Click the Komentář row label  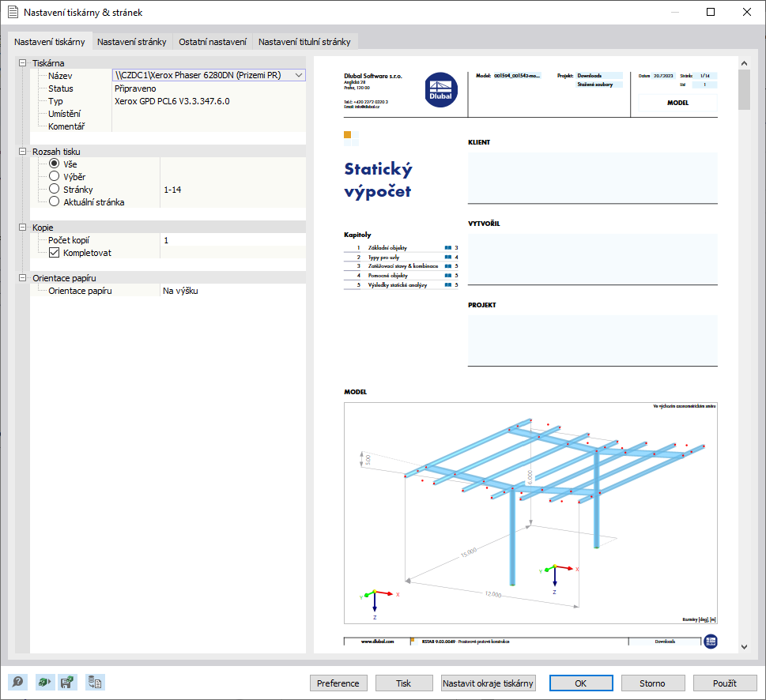66,126
